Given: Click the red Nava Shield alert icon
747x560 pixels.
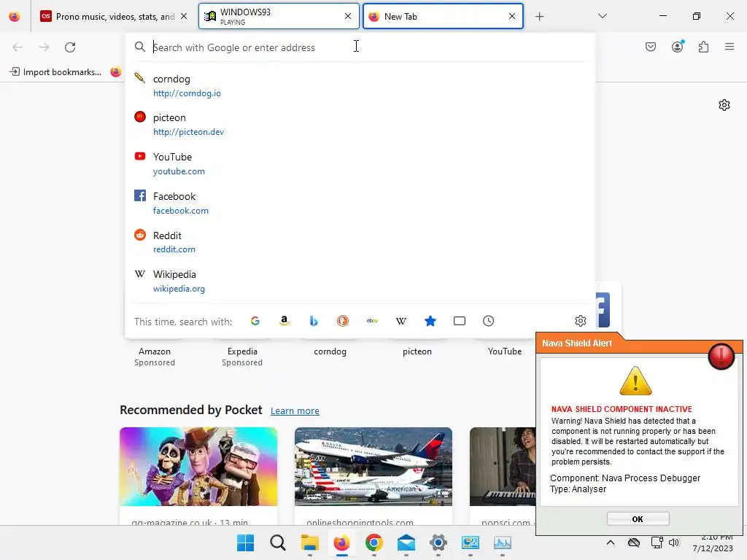Looking at the screenshot, I should pyautogui.click(x=721, y=356).
